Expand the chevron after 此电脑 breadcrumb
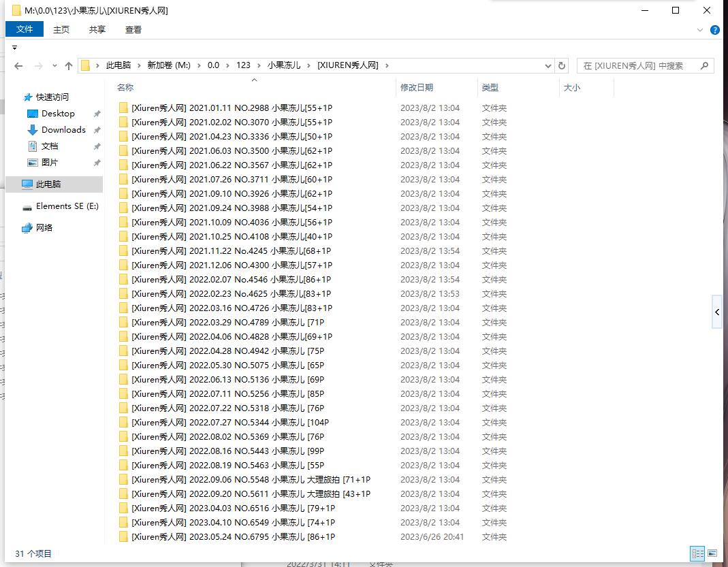The image size is (728, 567). 138,65
